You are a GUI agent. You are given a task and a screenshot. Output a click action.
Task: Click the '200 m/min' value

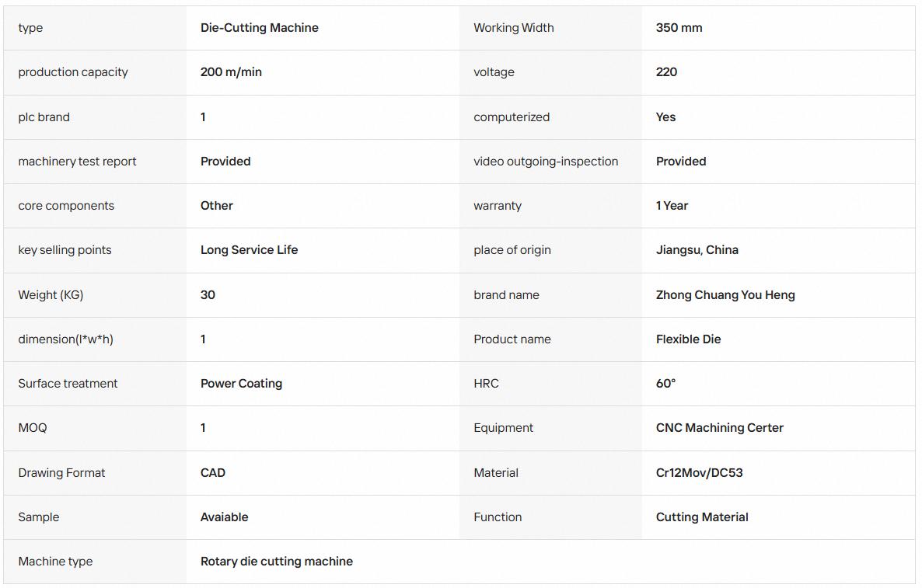point(231,71)
